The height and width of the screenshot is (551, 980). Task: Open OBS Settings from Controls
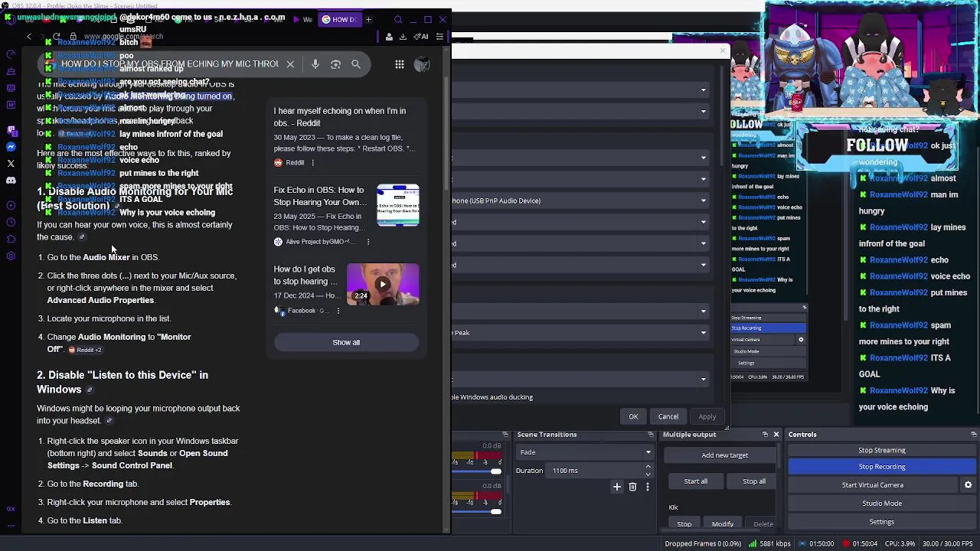(882, 522)
